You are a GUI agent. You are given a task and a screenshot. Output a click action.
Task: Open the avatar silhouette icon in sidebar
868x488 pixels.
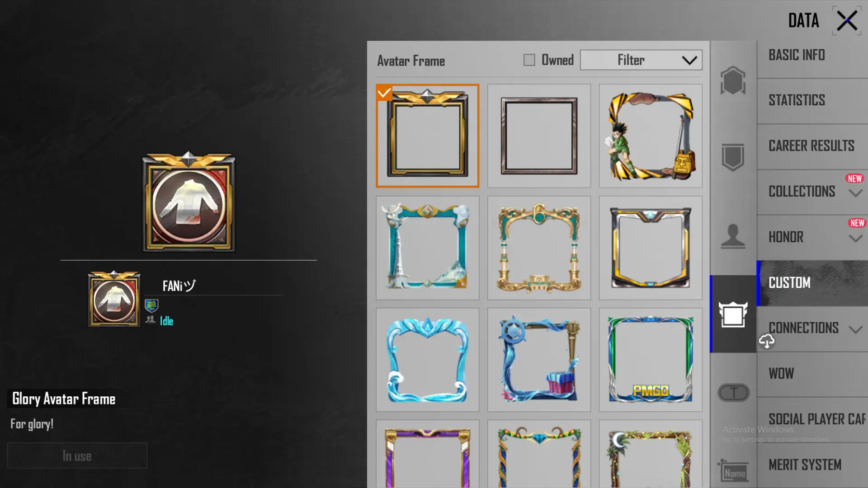click(x=733, y=236)
